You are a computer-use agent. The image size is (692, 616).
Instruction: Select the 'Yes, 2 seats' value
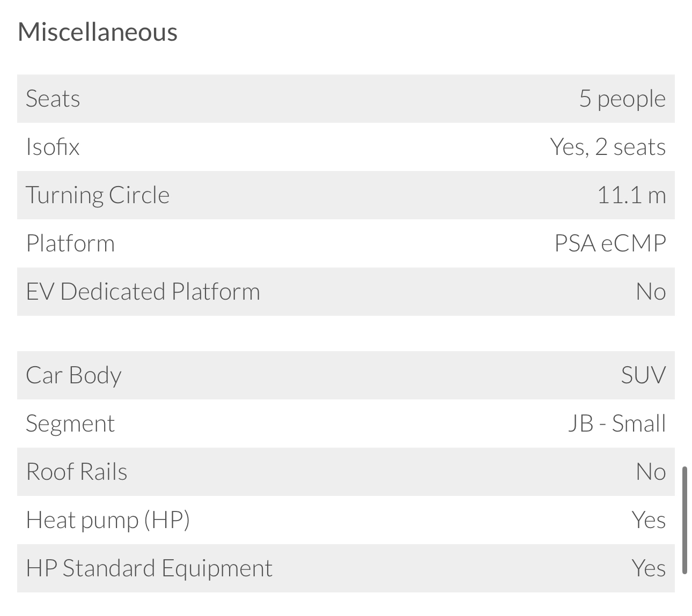point(607,147)
